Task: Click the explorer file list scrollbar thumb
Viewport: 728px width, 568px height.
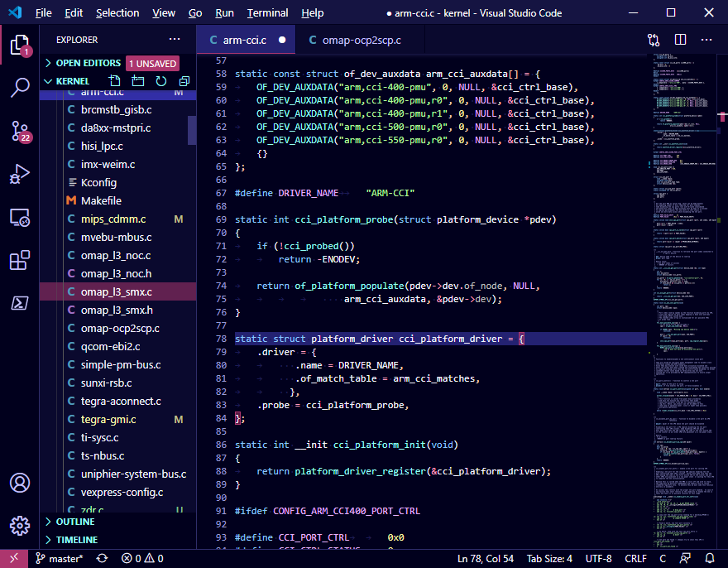Action: (192, 130)
